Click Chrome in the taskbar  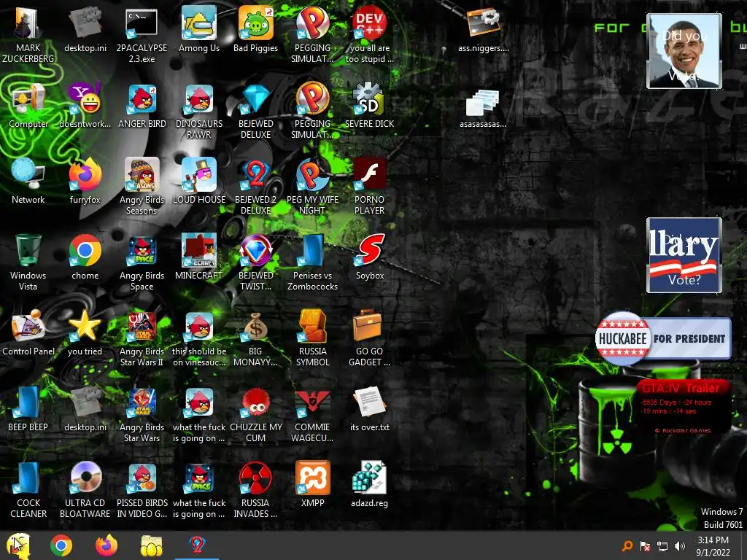[x=61, y=545]
